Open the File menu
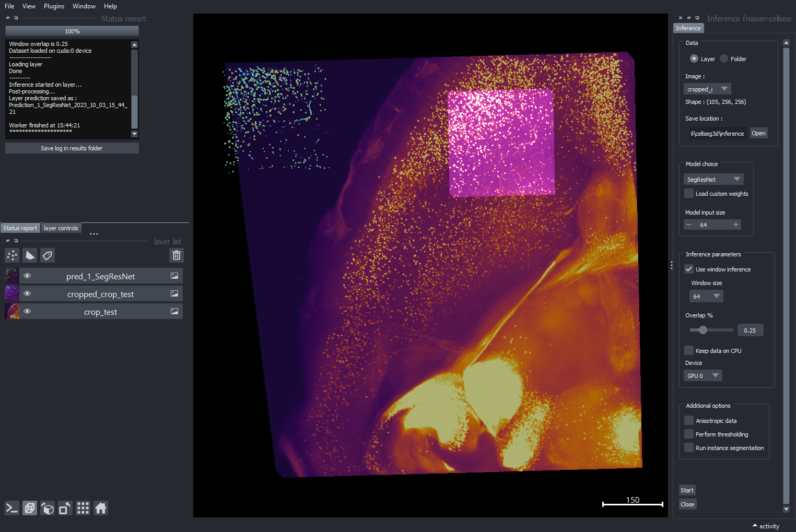Screen dimensions: 796x532 [x=9, y=6]
